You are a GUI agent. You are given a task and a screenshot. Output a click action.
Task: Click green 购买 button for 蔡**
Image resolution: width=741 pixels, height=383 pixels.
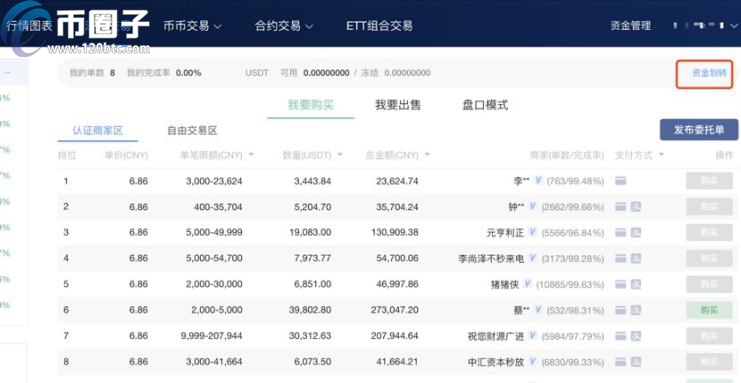tap(709, 310)
